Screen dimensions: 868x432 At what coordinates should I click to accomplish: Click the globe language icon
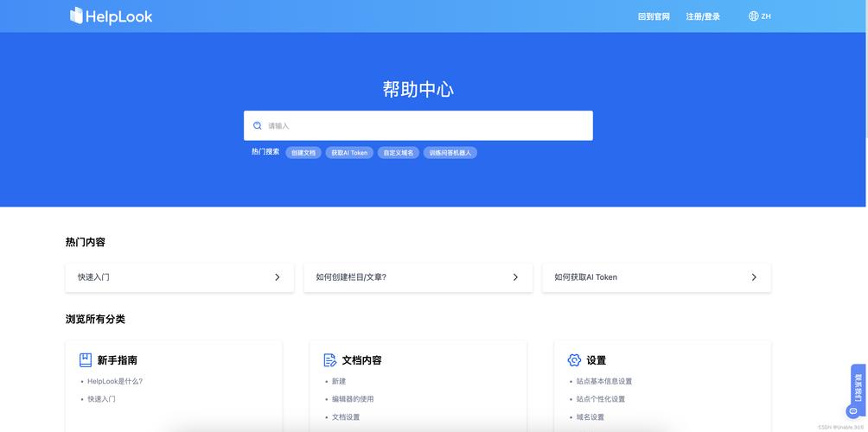click(x=753, y=16)
